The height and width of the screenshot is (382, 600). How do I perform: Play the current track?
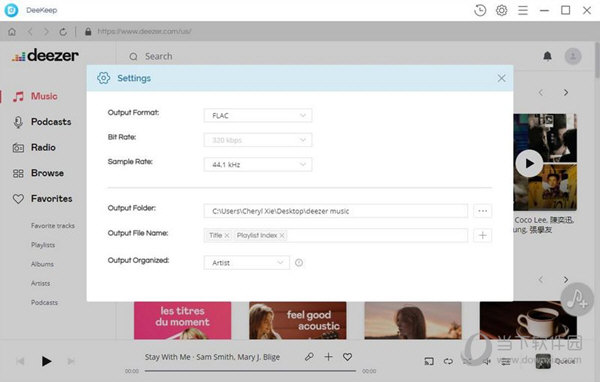(46, 361)
